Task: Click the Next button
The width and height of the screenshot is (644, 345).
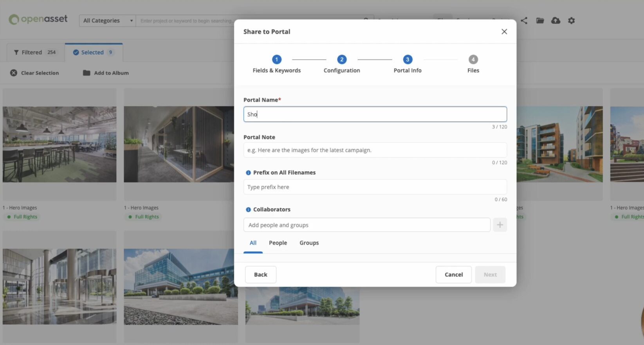Action: [490, 275]
